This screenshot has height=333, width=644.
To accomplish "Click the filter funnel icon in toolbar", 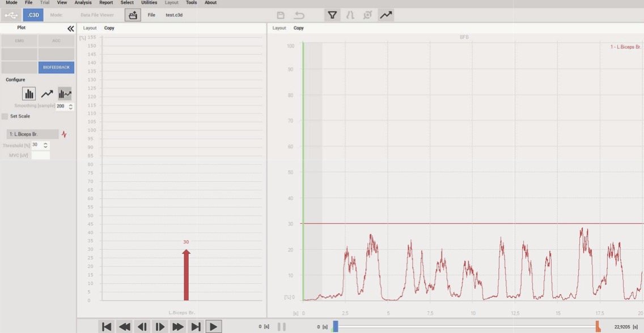I will click(333, 15).
